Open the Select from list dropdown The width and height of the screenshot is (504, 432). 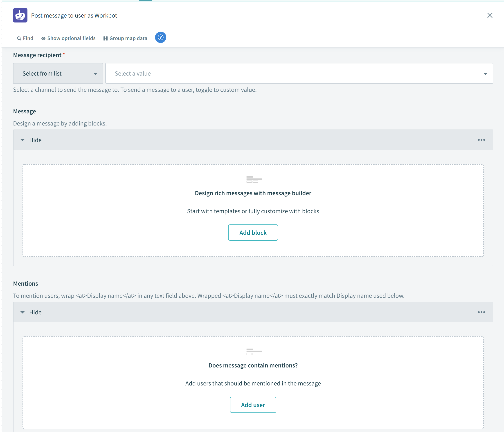tap(57, 73)
